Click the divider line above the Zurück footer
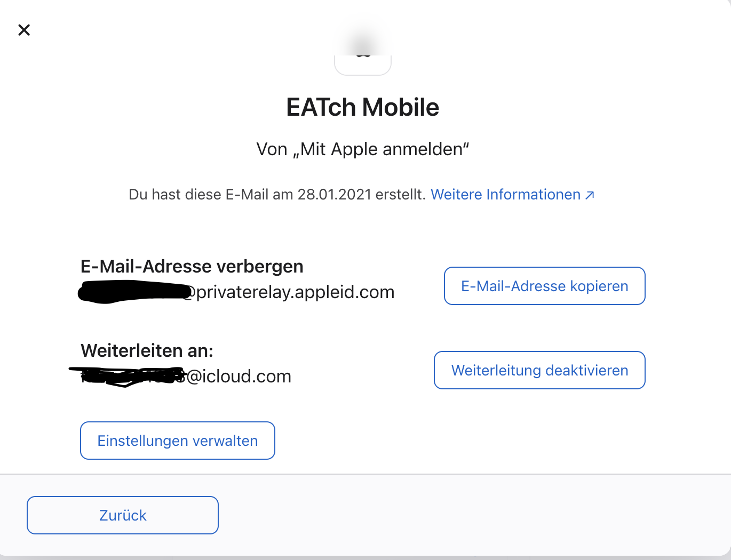This screenshot has width=731, height=560. 365,474
